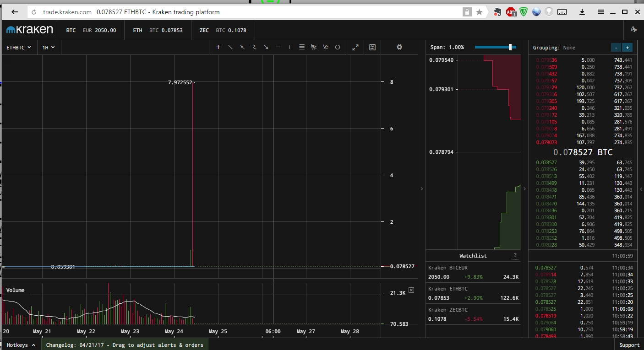The height and width of the screenshot is (350, 644).
Task: Click the 0.079301 depth chart level
Action: click(441, 89)
